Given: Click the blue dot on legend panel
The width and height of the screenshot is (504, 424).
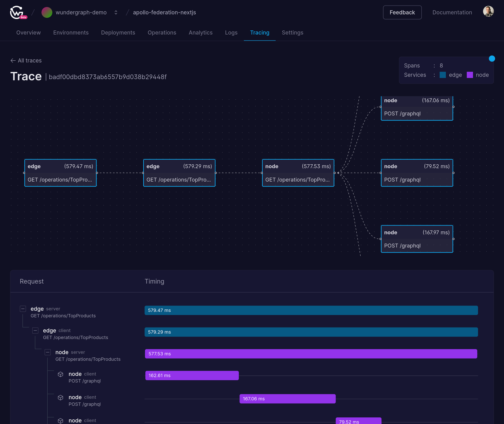Looking at the screenshot, I should point(492,59).
